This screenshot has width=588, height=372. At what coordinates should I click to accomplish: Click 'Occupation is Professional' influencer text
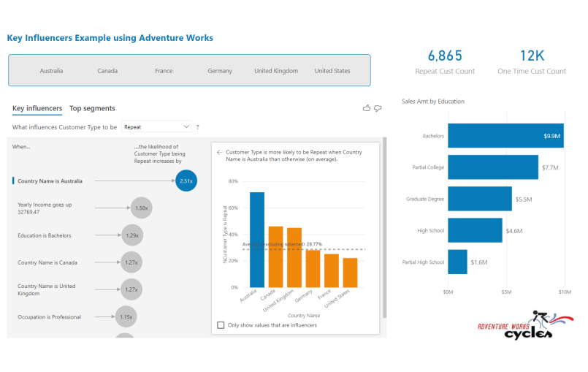(x=49, y=317)
